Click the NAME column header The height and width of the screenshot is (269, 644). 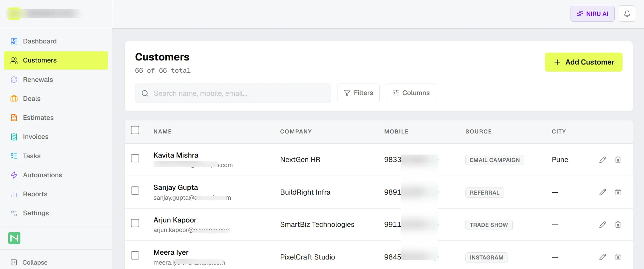click(x=163, y=131)
